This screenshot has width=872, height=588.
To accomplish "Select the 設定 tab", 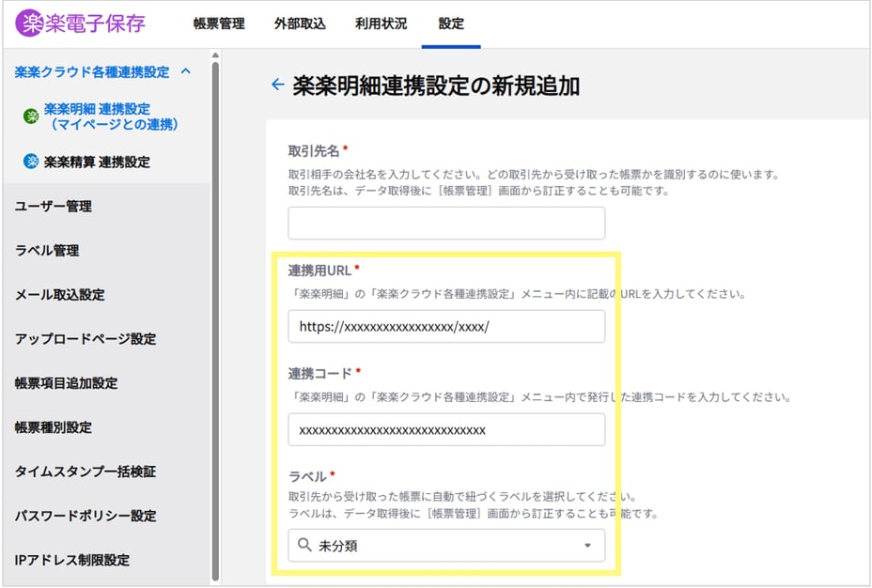I will click(451, 23).
